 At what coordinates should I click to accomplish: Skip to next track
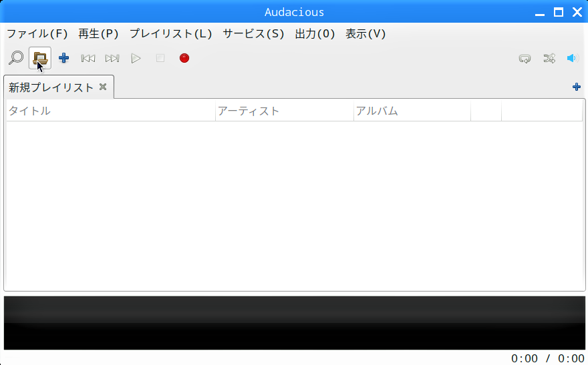pyautogui.click(x=112, y=58)
